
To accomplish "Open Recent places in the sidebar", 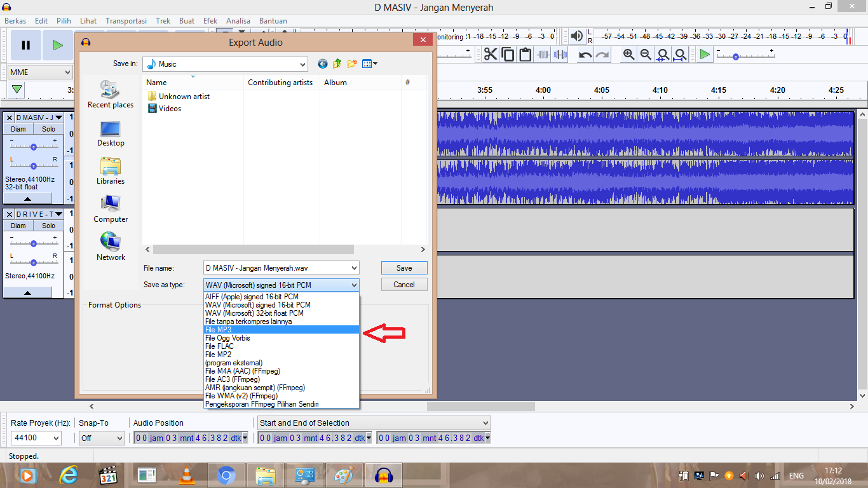I will click(x=111, y=95).
